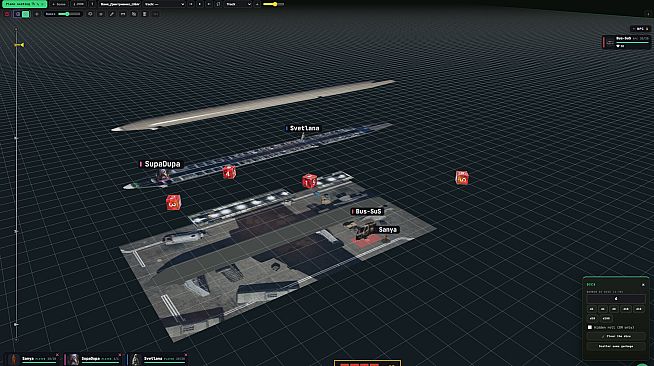Click the Sanya token label on map

387,230
